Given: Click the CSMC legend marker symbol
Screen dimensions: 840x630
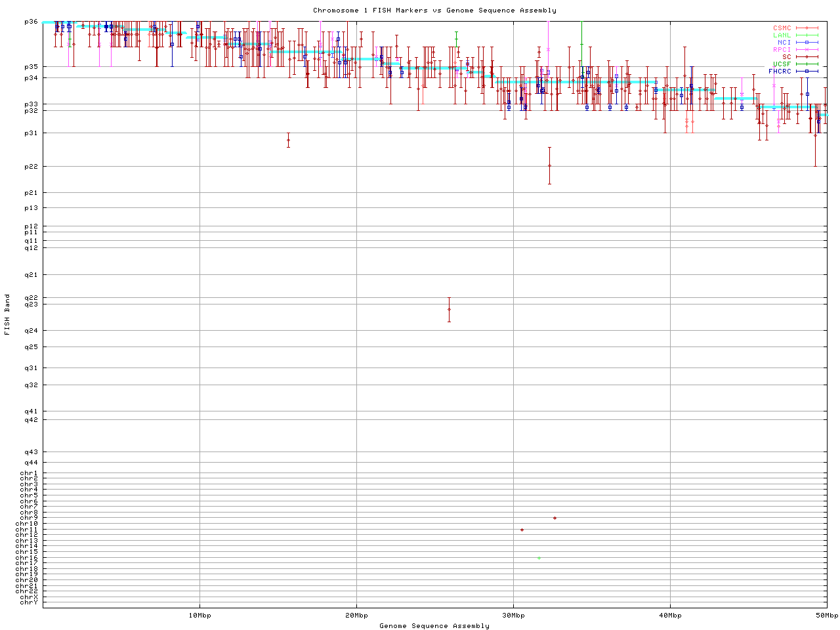Looking at the screenshot, I should [x=807, y=28].
